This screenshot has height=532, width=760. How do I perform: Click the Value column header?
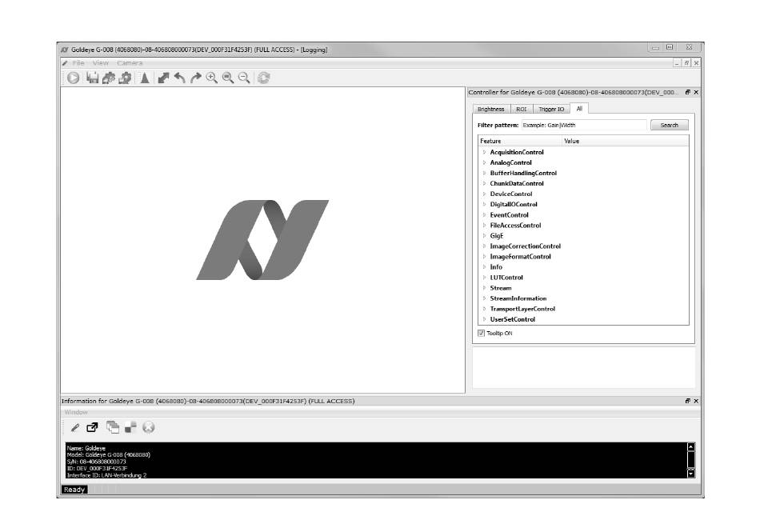626,141
